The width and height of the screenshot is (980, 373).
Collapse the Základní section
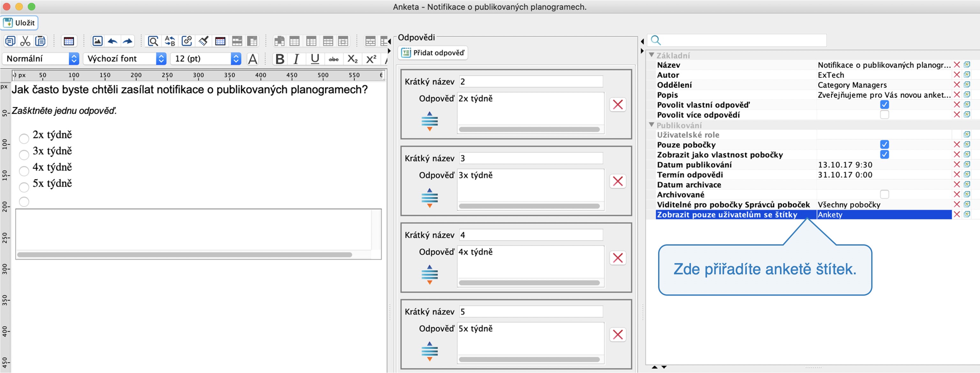pyautogui.click(x=651, y=55)
